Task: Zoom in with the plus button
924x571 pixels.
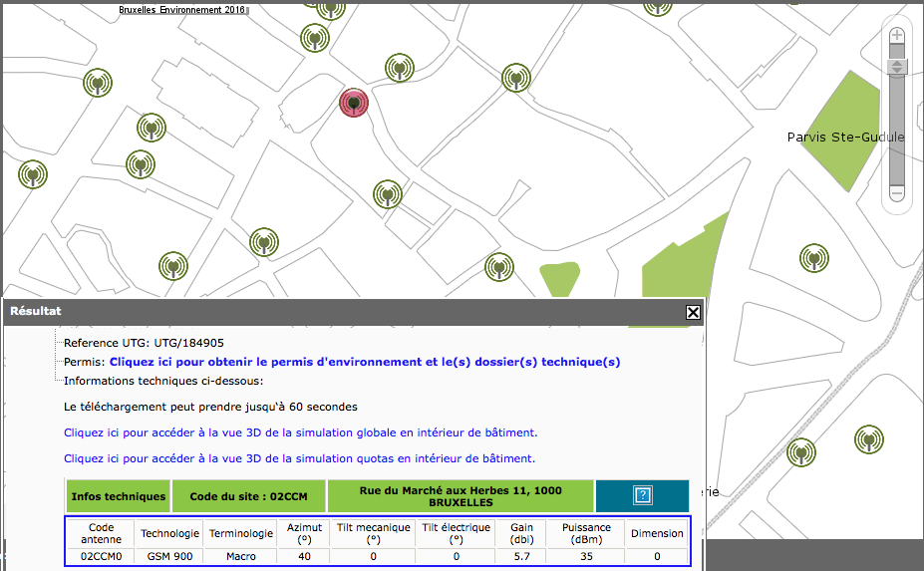Action: pyautogui.click(x=896, y=36)
